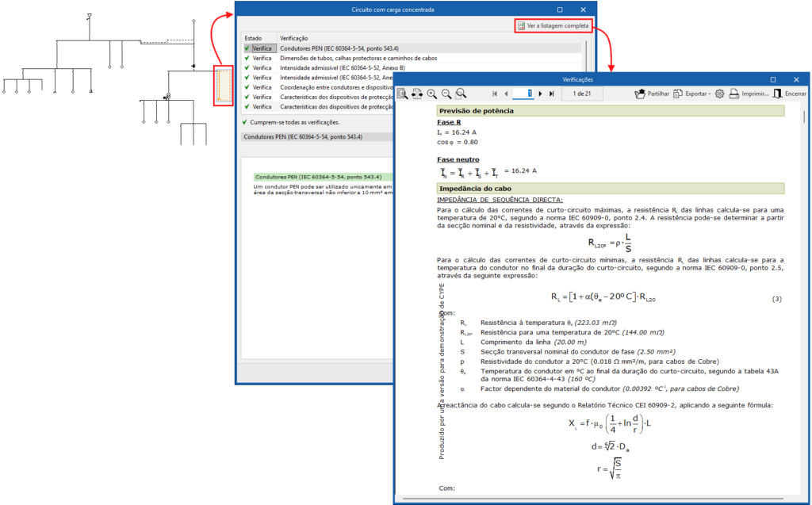
Task: Click the grey 'Condutores PEN' section header bar
Action: 317,137
